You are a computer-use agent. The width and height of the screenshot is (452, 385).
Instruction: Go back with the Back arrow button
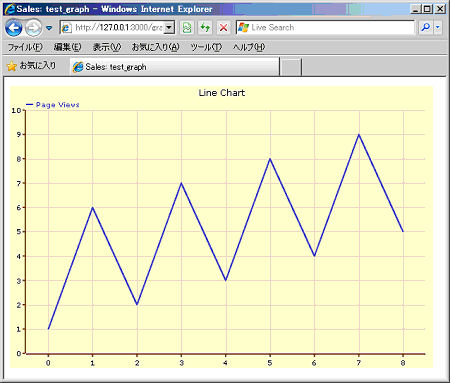pyautogui.click(x=14, y=28)
